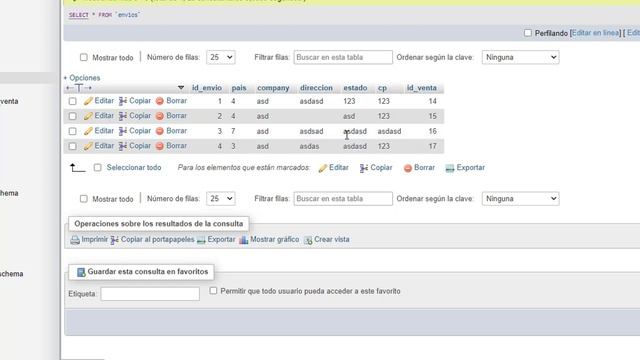Sort by the pais column header
This screenshot has height=360, width=640.
[x=239, y=88]
